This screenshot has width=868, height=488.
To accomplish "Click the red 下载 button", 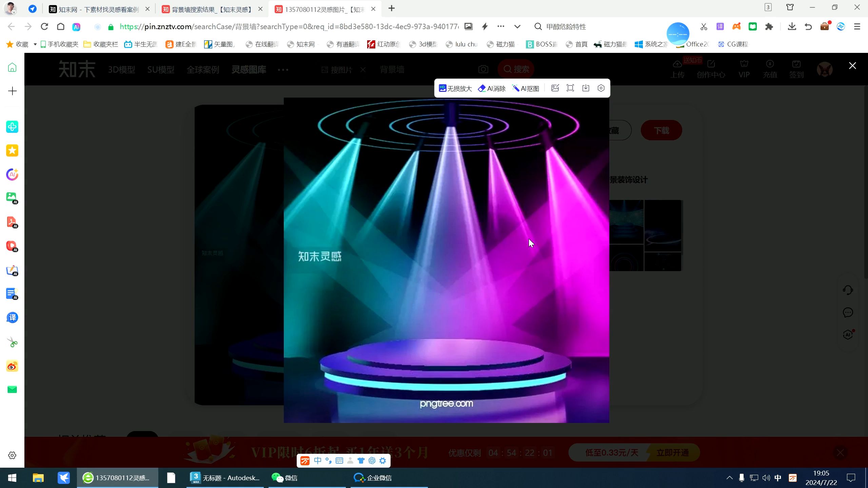I will 661,130.
